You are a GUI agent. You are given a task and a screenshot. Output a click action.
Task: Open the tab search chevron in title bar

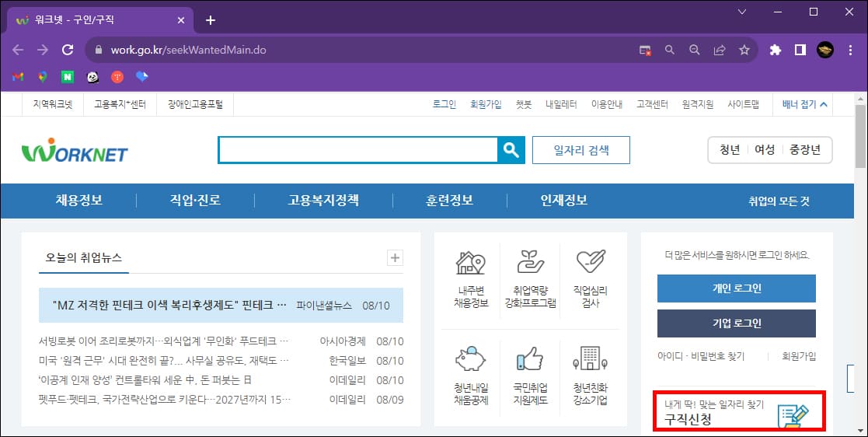pyautogui.click(x=742, y=12)
